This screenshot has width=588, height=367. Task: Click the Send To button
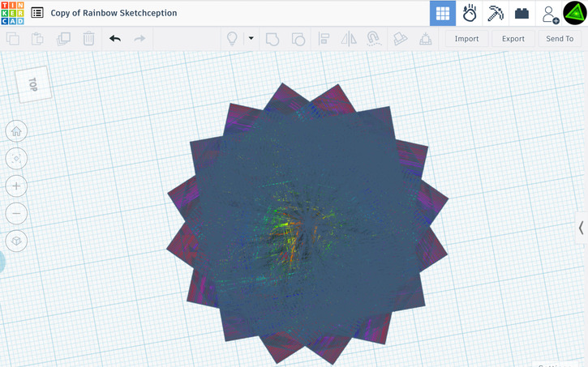tap(560, 39)
